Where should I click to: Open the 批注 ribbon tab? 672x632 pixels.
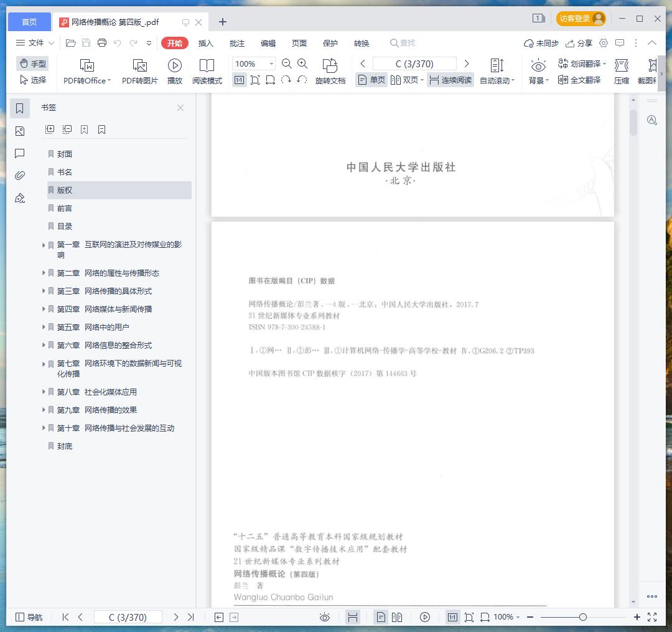[237, 43]
